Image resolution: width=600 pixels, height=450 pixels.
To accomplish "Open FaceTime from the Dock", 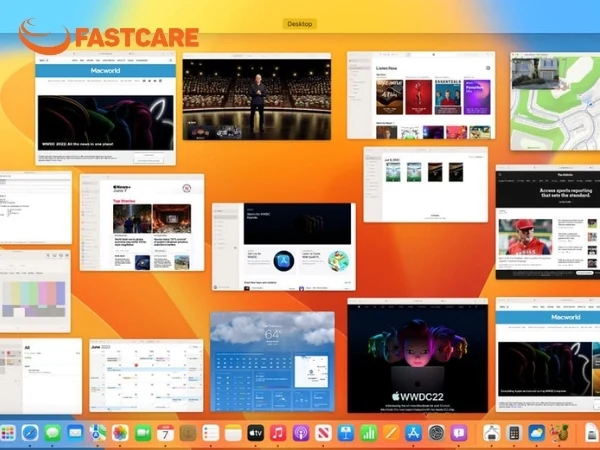I will [143, 433].
